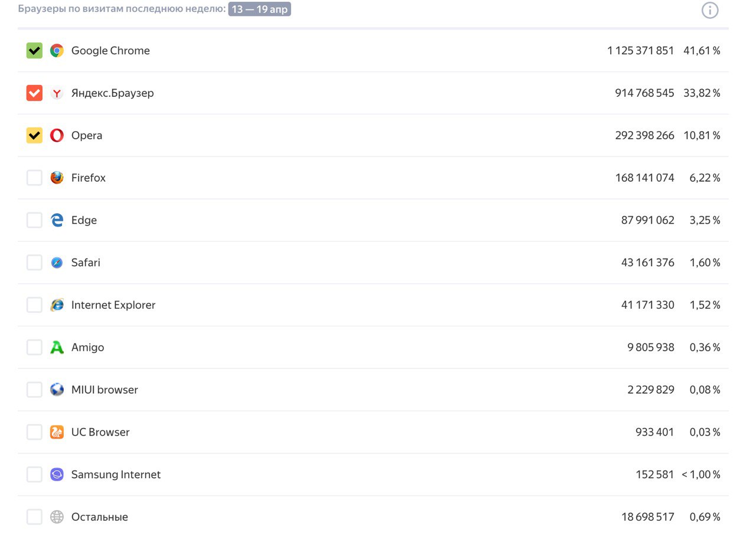Click the visits value 933 401

[x=655, y=432]
